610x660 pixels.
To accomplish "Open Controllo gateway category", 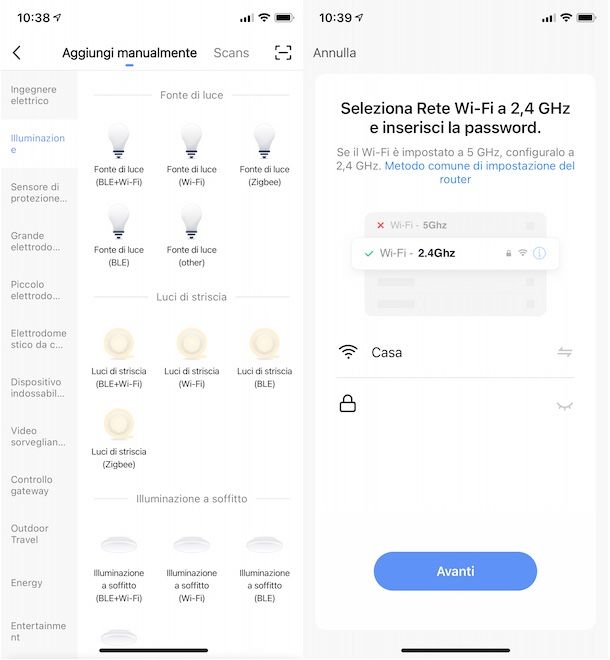I will (x=38, y=485).
